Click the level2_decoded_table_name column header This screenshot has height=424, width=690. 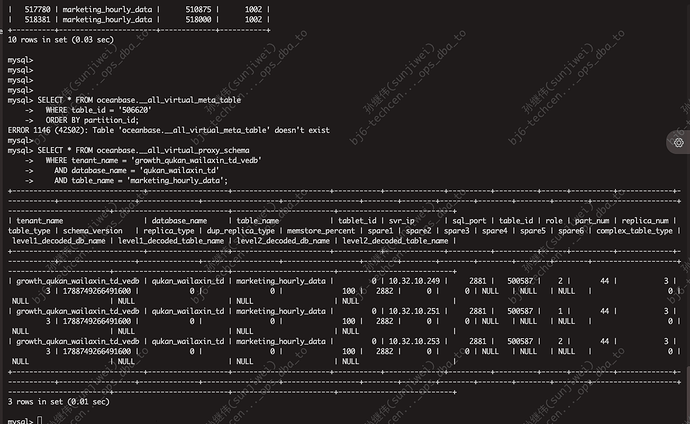[x=395, y=241]
